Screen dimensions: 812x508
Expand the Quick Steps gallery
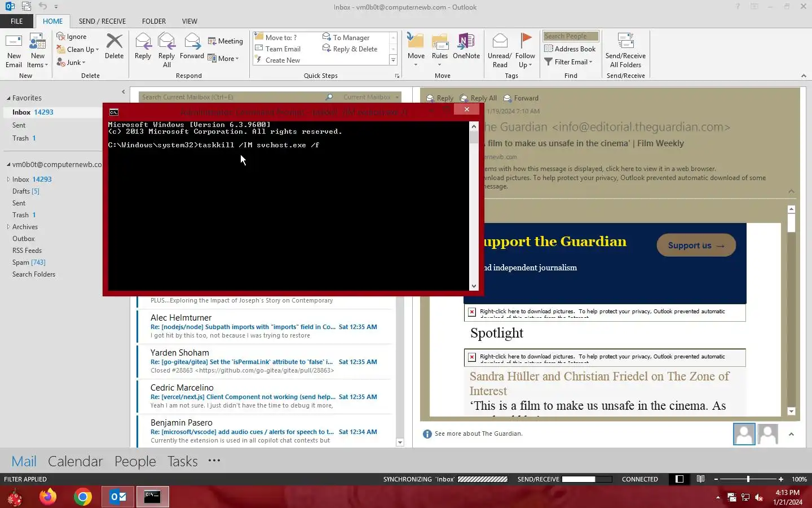pyautogui.click(x=393, y=60)
